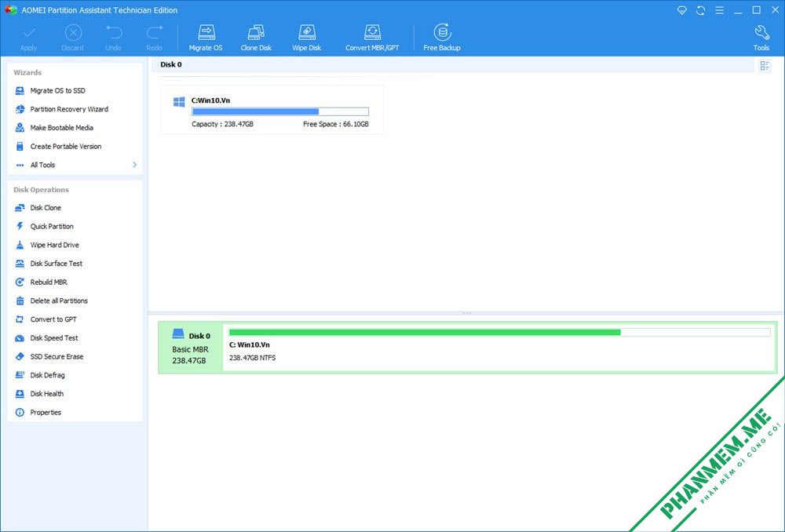Click the panel splitter handle dots
The image size is (785, 532).
click(466, 313)
